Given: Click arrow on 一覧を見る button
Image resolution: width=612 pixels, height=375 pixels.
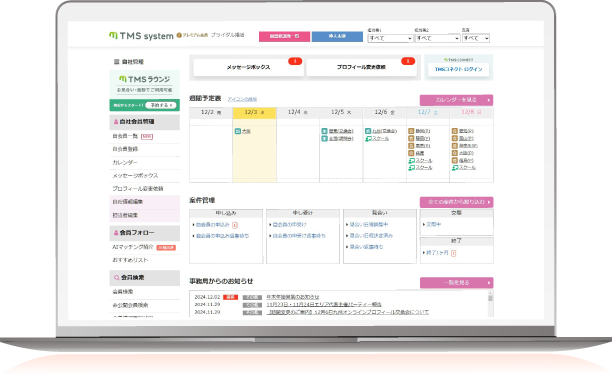Looking at the screenshot, I should tap(489, 283).
